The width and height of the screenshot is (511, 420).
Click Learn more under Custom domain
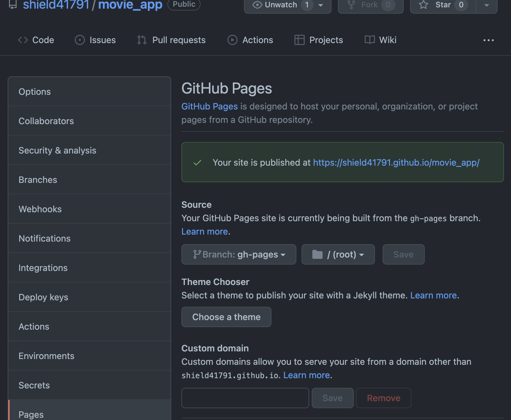307,375
